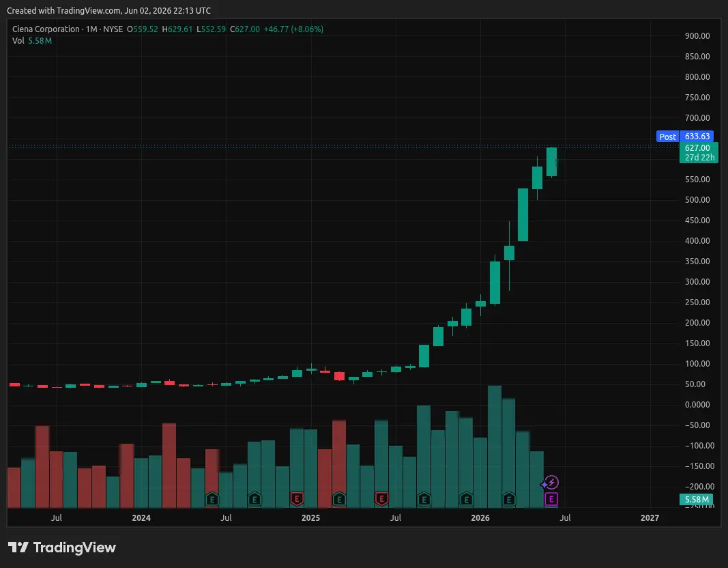The image size is (728, 568).
Task: Click the 2026 time axis label
Action: [480, 518]
